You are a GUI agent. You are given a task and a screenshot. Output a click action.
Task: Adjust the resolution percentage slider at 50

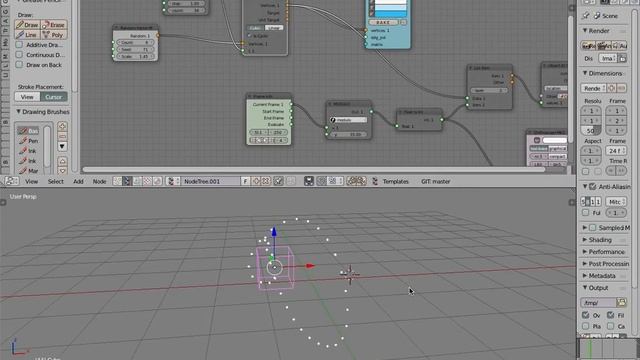point(591,131)
